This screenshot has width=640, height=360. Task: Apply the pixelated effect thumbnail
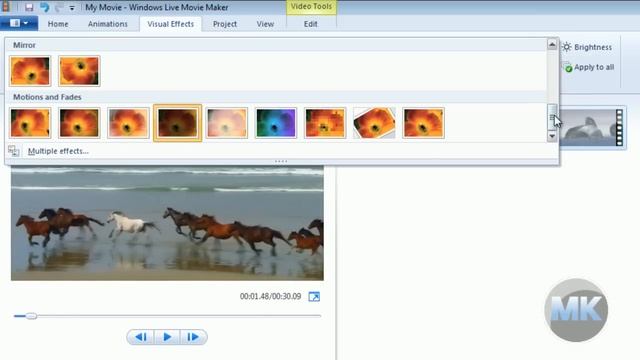click(325, 123)
